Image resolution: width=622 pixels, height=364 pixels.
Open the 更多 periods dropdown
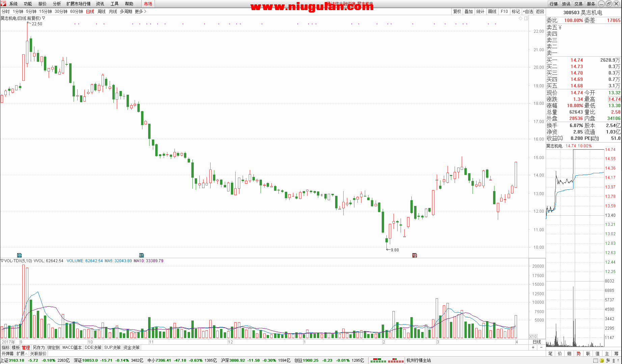[140, 11]
